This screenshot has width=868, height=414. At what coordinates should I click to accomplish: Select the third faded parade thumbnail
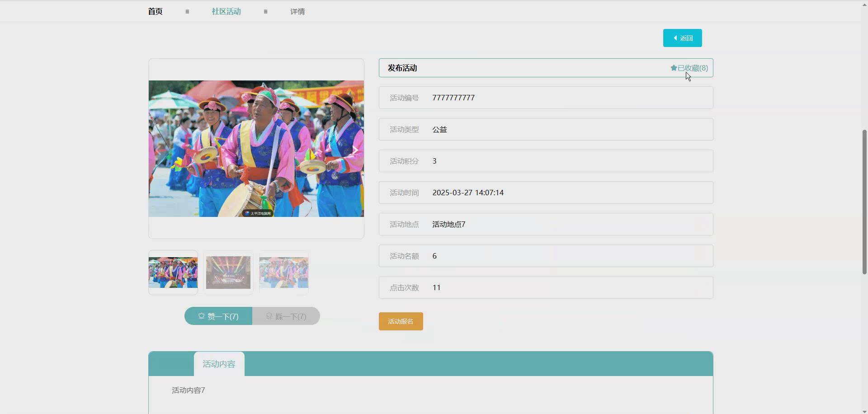coord(284,273)
